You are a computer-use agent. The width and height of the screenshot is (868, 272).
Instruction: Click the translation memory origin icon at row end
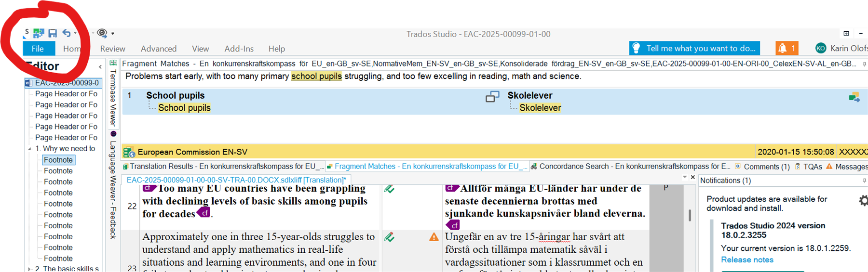[x=854, y=98]
